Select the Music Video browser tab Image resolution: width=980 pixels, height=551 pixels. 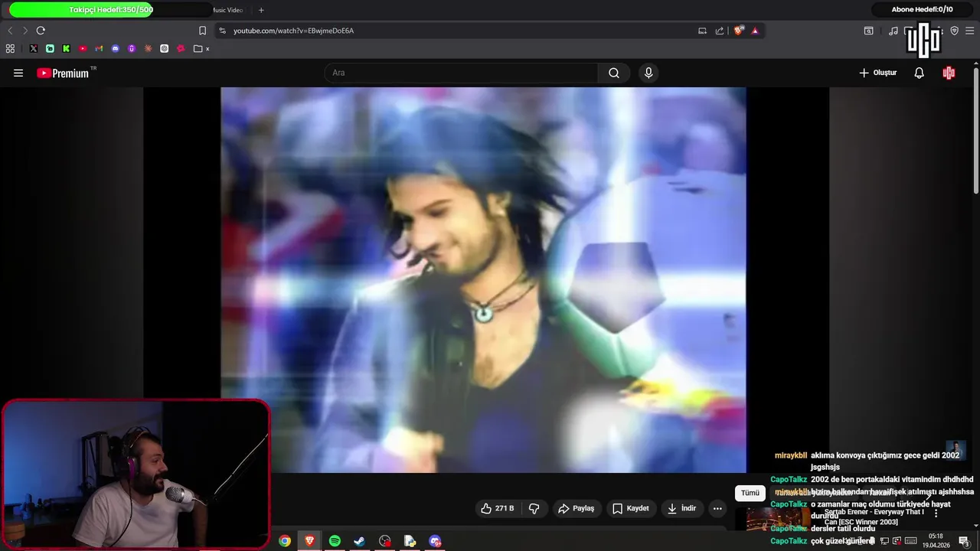pyautogui.click(x=227, y=10)
